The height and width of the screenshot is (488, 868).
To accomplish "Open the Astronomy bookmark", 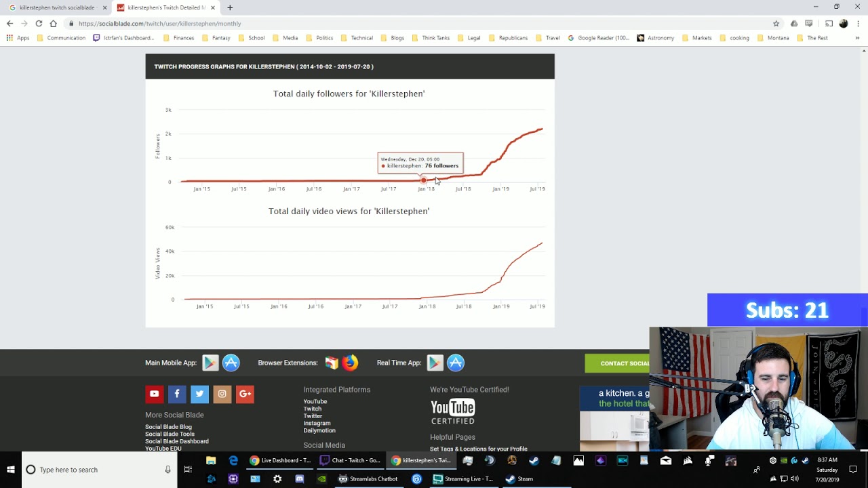I will click(655, 38).
